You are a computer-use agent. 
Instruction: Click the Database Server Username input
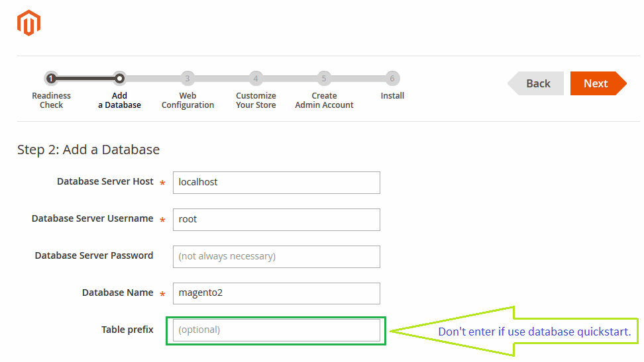click(x=276, y=220)
